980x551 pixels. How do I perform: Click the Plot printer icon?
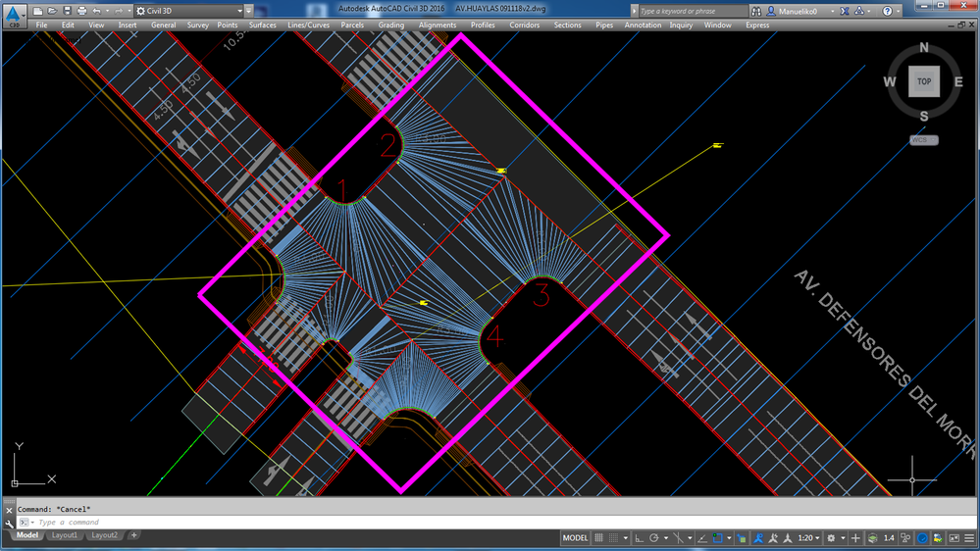click(x=81, y=11)
